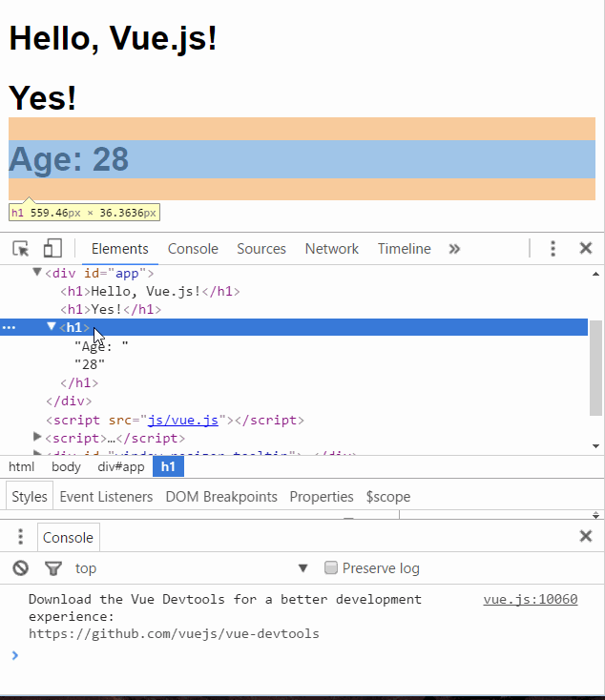Screen dimensions: 605x700
Task: Switch to the Sources tab
Action: click(x=261, y=249)
